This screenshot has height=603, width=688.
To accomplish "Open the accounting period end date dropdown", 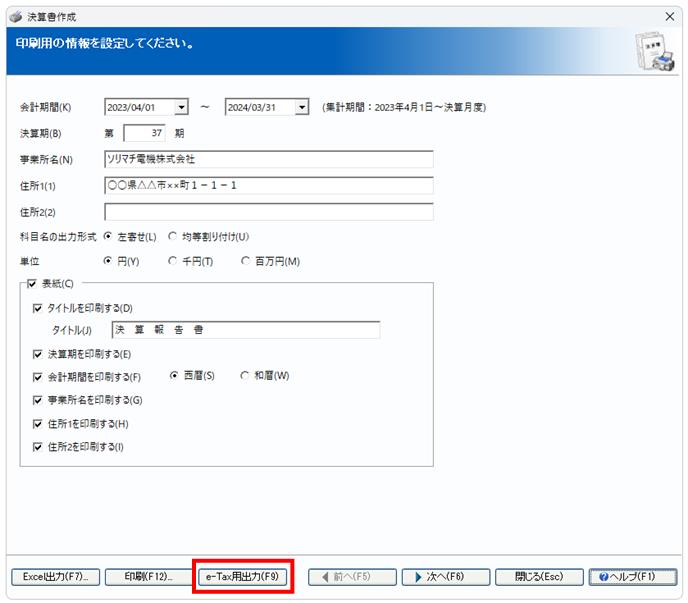I will coord(301,107).
